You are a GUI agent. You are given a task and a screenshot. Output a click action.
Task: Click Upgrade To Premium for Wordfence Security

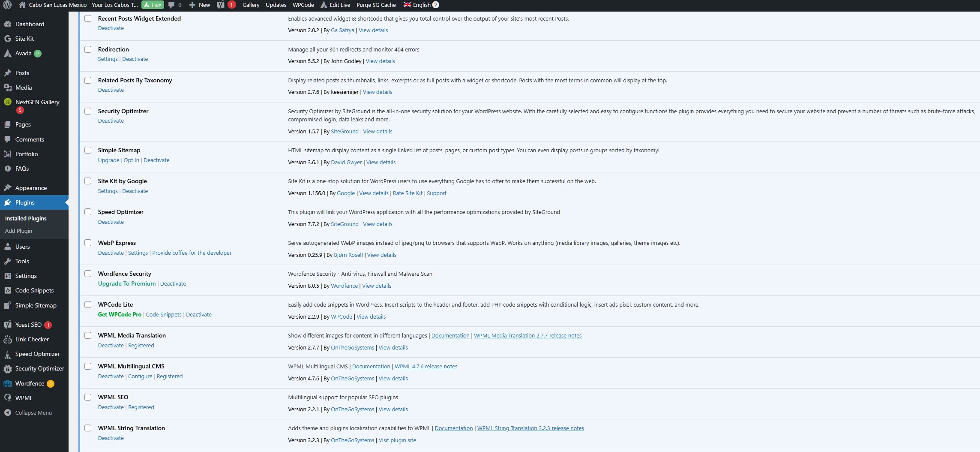127,283
